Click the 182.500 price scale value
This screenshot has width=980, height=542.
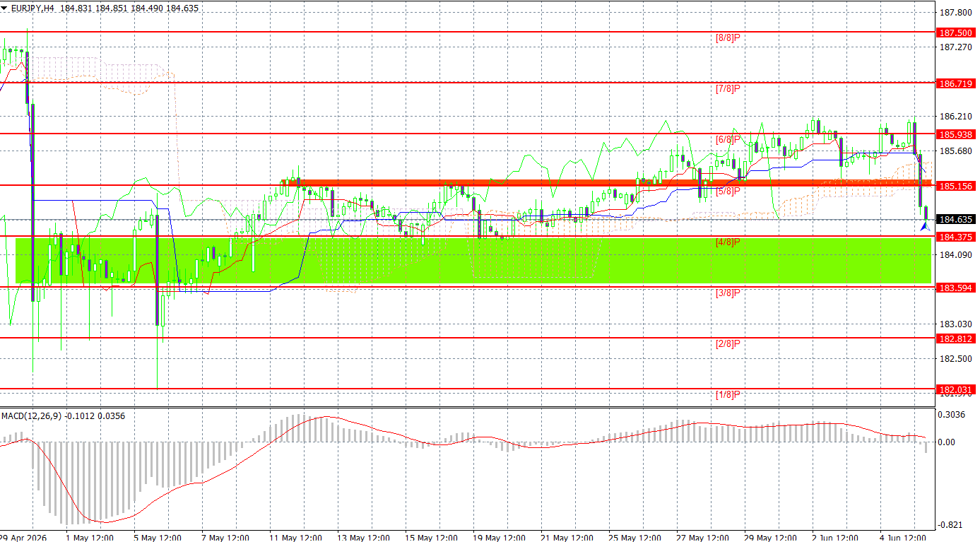[956, 358]
